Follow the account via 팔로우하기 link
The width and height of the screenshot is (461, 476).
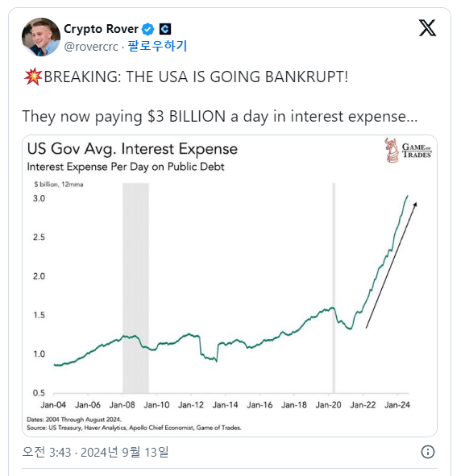[157, 46]
